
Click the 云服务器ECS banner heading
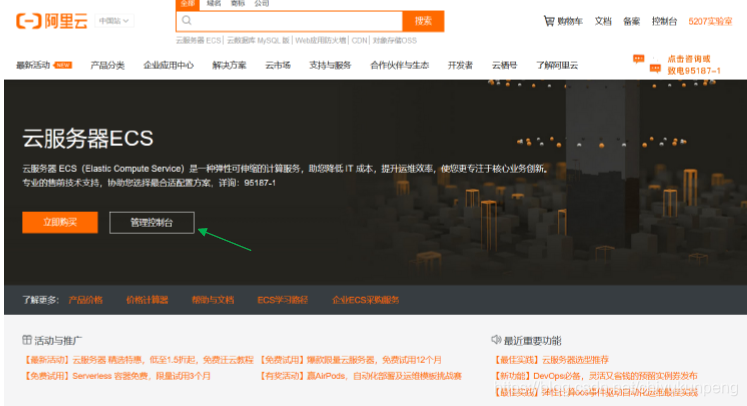[88, 139]
